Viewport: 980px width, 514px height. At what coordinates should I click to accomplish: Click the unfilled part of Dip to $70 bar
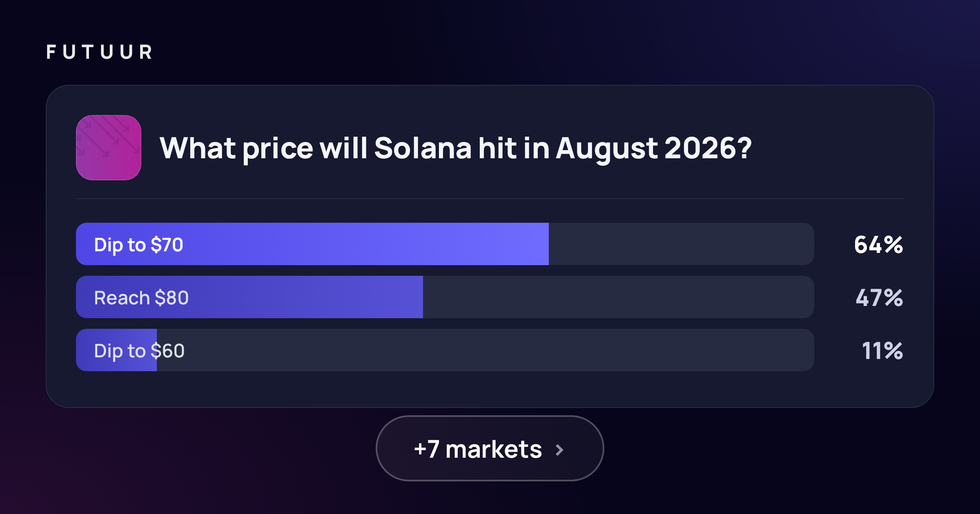pos(682,244)
